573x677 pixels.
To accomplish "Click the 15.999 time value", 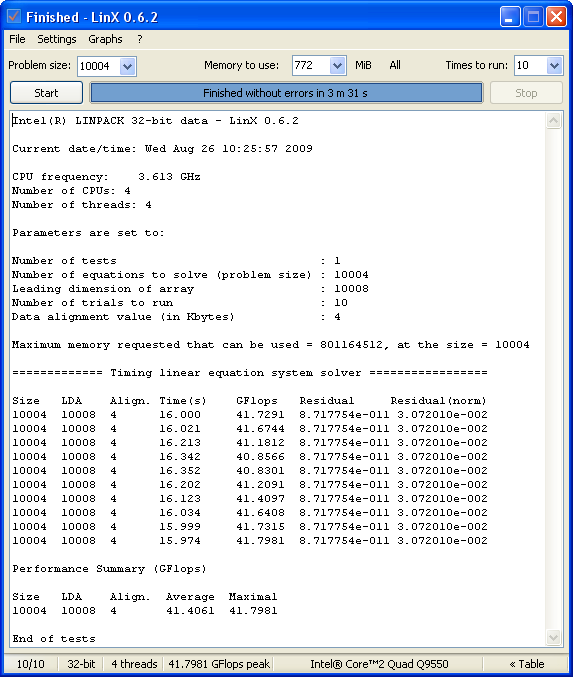I will pyautogui.click(x=180, y=526).
